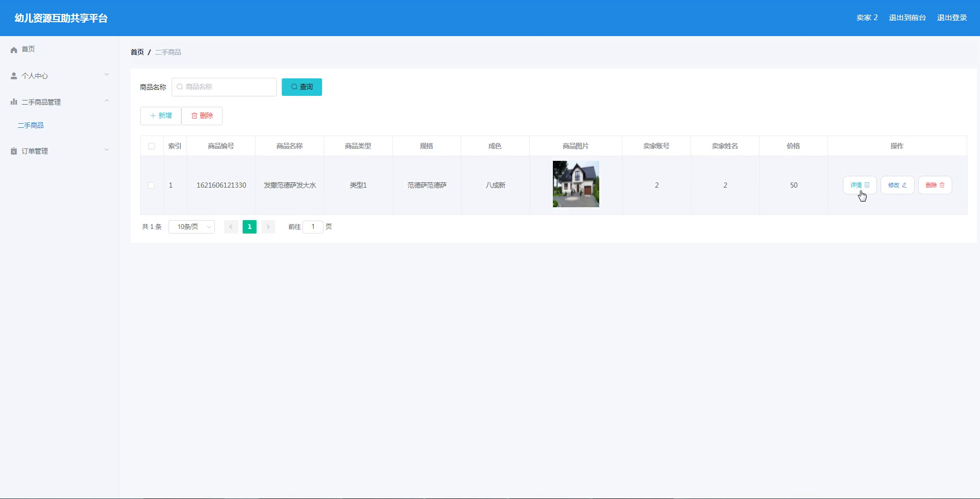Click the 删除 button above the table
980x499 pixels.
tap(202, 116)
